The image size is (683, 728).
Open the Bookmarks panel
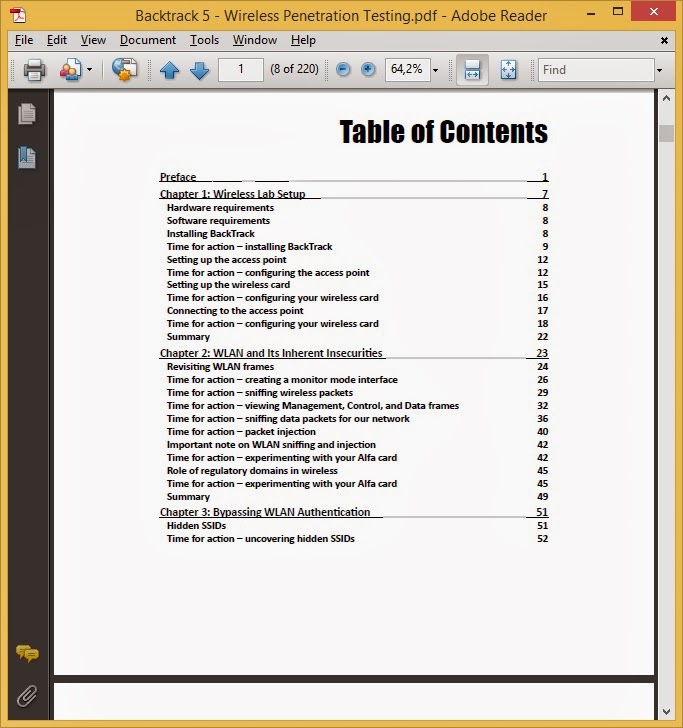[27, 158]
